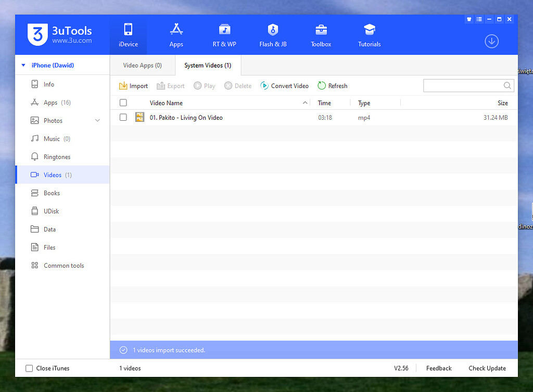Open the Toolbox section
533x392 pixels.
[x=321, y=35]
